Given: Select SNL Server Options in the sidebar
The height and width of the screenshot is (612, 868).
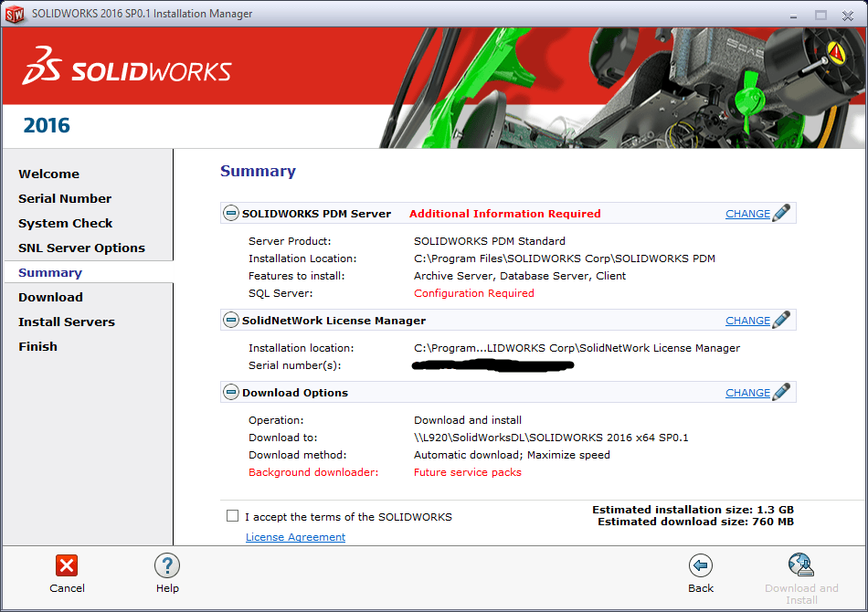Looking at the screenshot, I should point(81,248).
